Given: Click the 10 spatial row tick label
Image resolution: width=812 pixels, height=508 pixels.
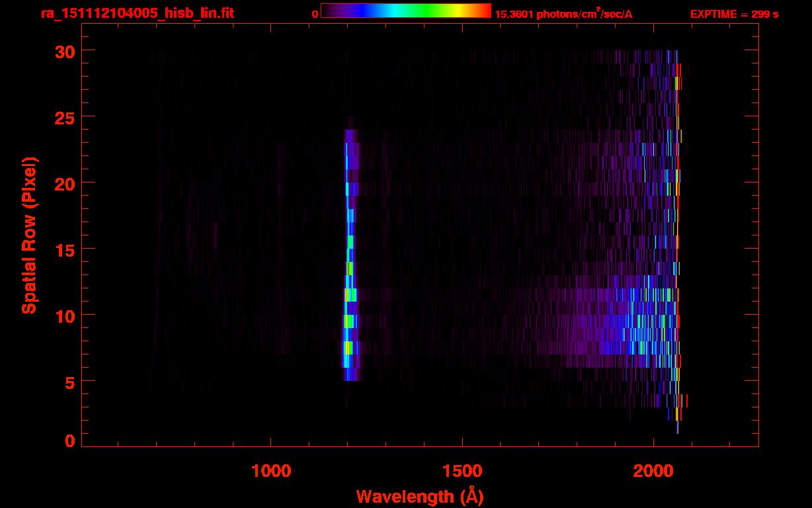Looking at the screenshot, I should click(x=64, y=316).
